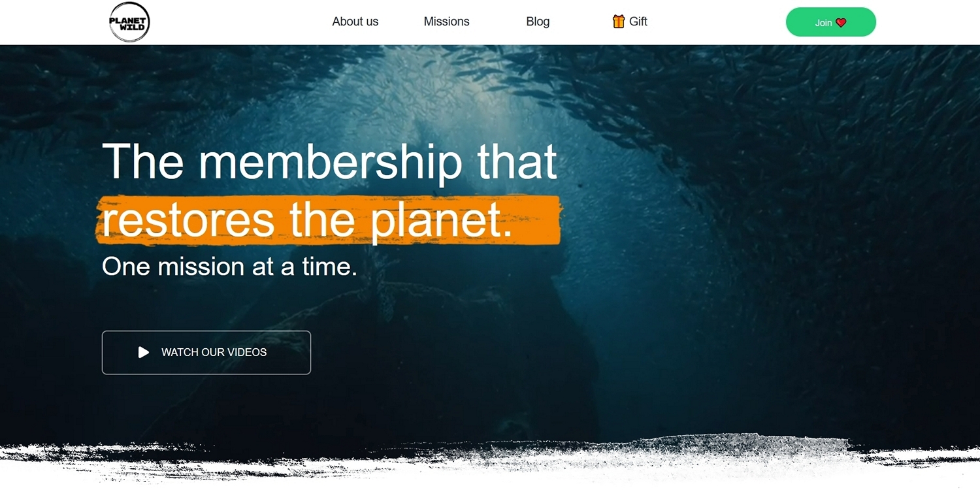Screen dimensions: 980x490
Task: Click the orange-highlighted "restores the planet." text
Action: (x=307, y=220)
